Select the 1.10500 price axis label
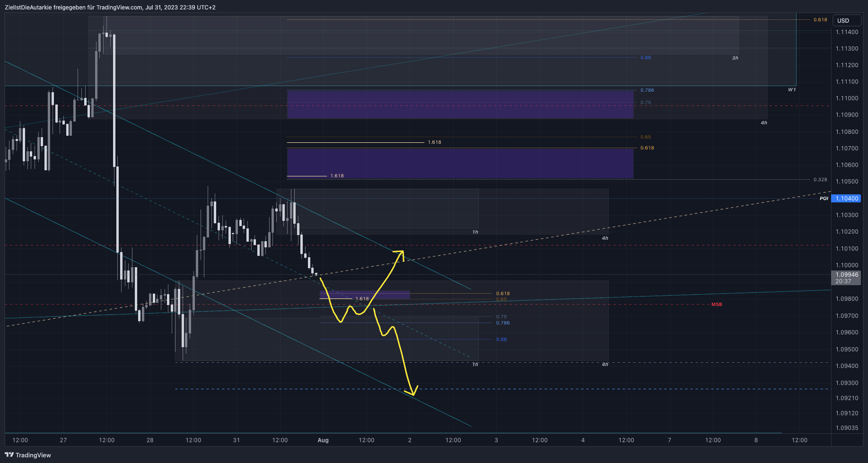 847,182
